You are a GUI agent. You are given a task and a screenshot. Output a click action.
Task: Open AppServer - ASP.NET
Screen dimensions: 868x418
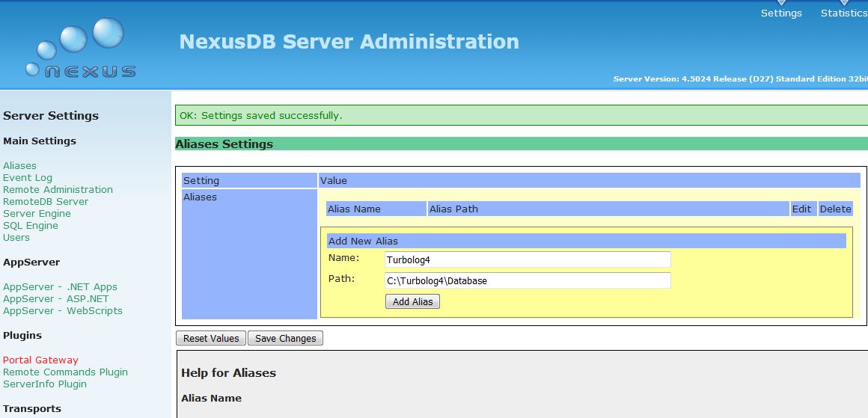tap(56, 298)
